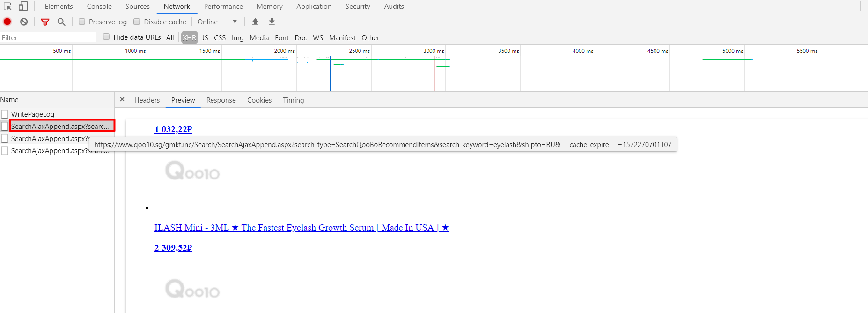Tick the Hide data URLs checkbox
868x313 pixels.
106,37
